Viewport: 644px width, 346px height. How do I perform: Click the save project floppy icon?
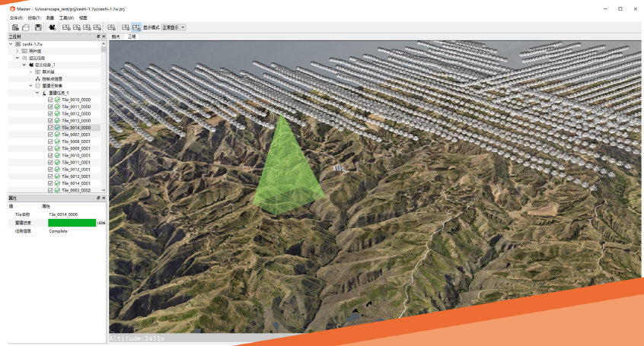pos(38,27)
